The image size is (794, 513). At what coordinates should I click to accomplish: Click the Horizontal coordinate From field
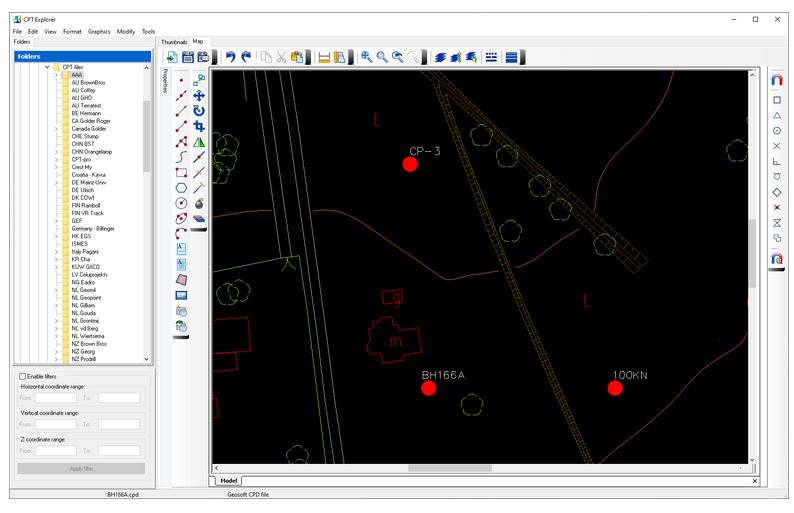[x=56, y=397]
